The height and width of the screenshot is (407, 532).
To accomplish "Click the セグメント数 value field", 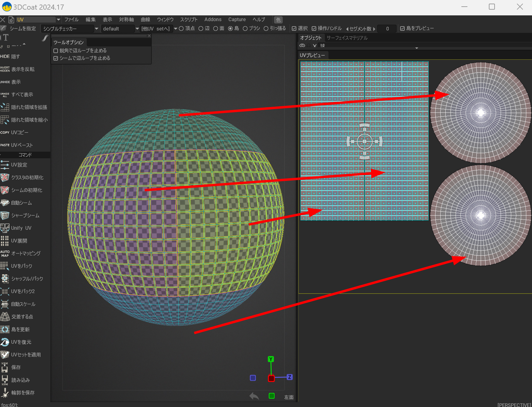I will click(x=387, y=29).
